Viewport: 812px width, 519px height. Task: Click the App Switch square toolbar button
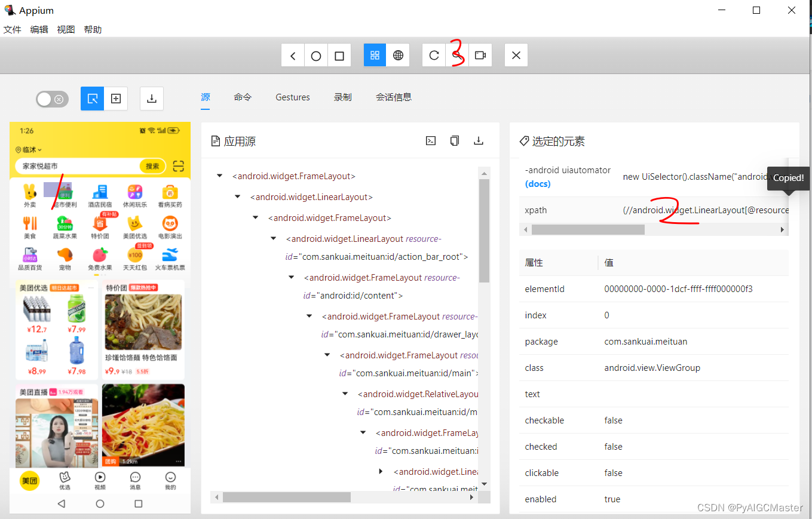coord(339,56)
